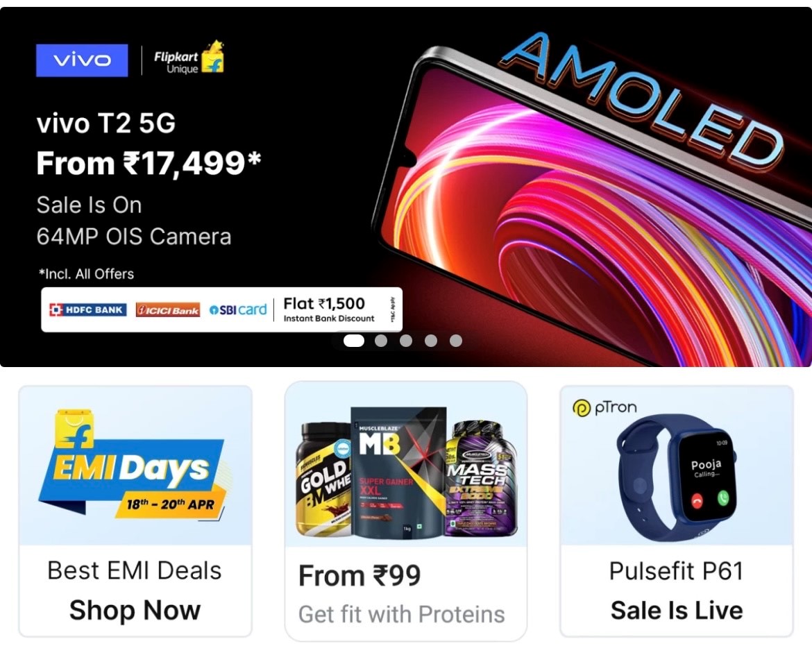Image resolution: width=812 pixels, height=646 pixels.
Task: Click the vivo brand logo
Action: [82, 60]
